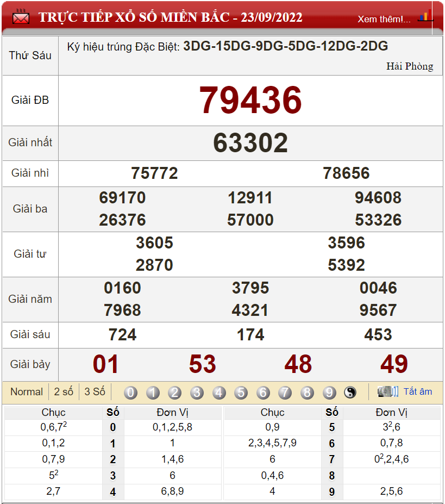Click second prize number 78656
The width and height of the screenshot is (445, 504).
coord(346,173)
